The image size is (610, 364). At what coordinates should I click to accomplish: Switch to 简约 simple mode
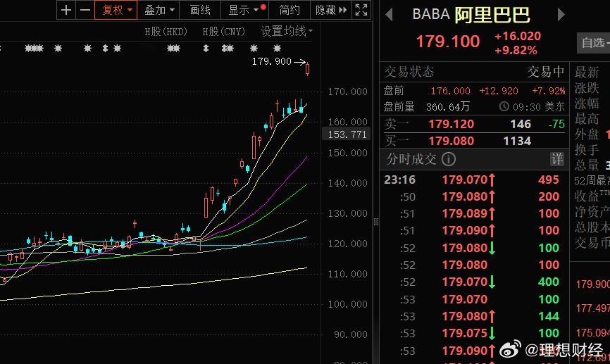point(290,10)
